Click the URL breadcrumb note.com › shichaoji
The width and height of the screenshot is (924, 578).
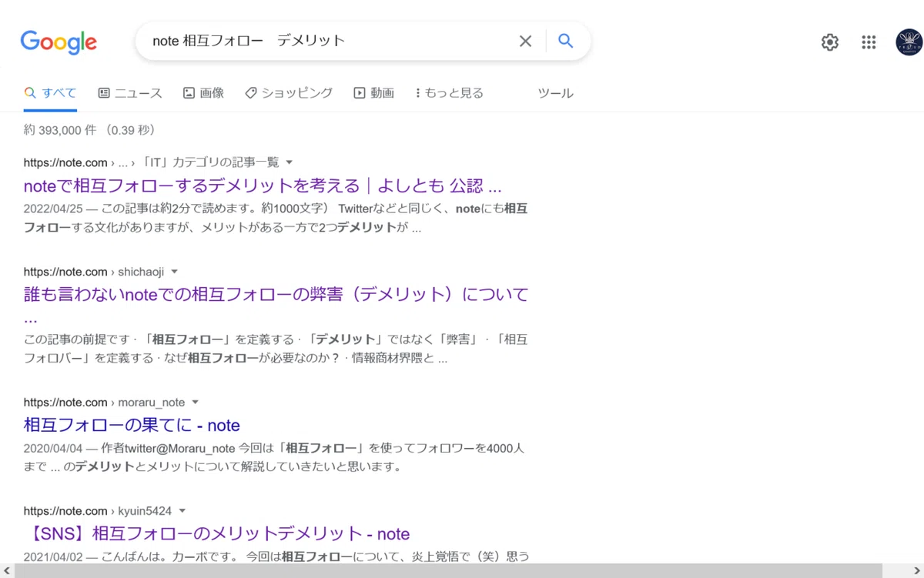click(x=94, y=272)
